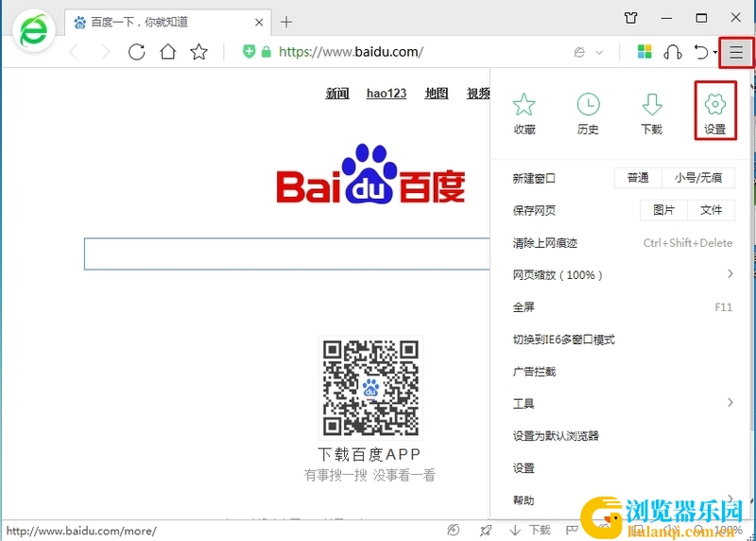Expand the undo closed tabs dropdown arrow
This screenshot has width=756, height=541.
click(x=715, y=52)
